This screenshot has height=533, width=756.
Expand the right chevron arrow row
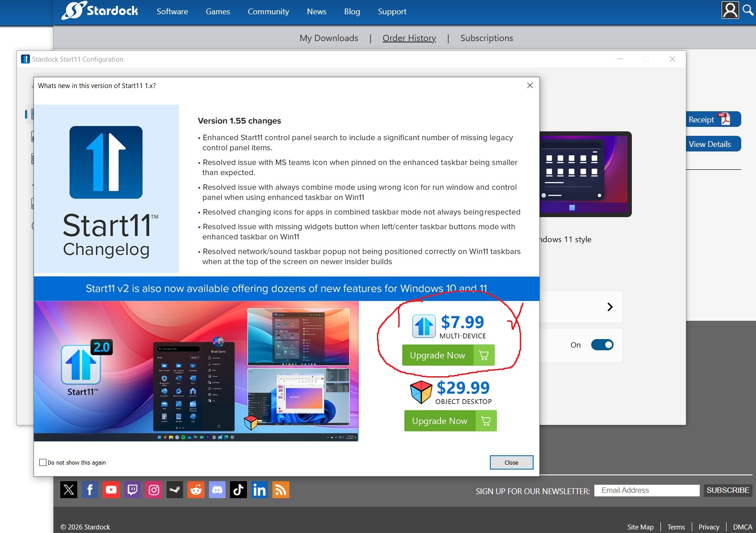pos(610,307)
